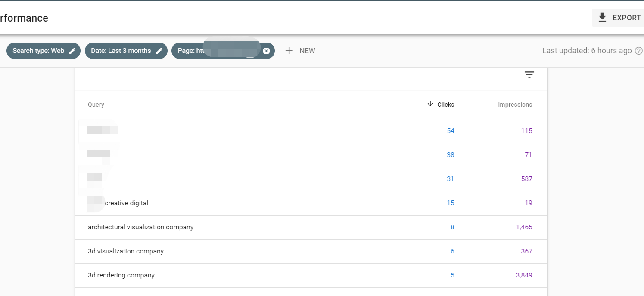
Task: Click the 115 impressions value
Action: click(527, 131)
